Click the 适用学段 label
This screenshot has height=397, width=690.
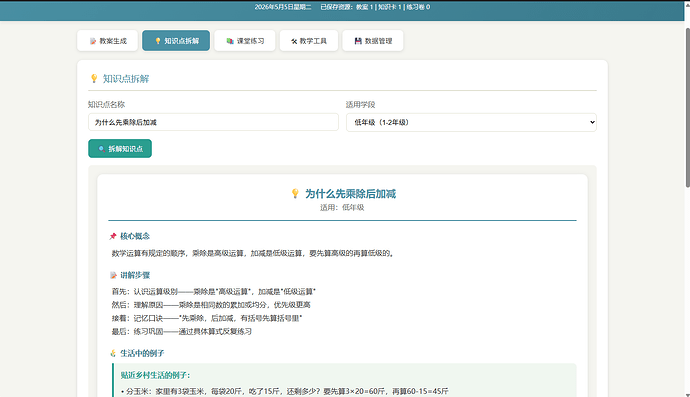pyautogui.click(x=360, y=104)
